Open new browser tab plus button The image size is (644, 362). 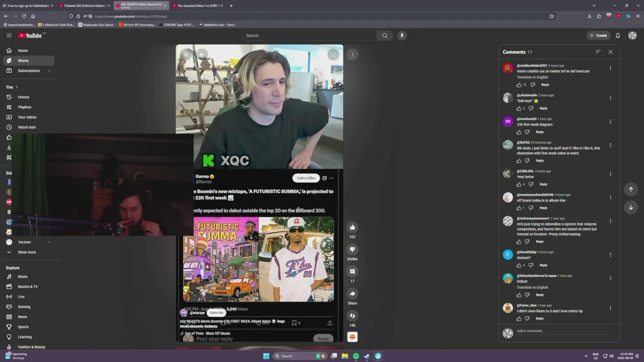[231, 6]
